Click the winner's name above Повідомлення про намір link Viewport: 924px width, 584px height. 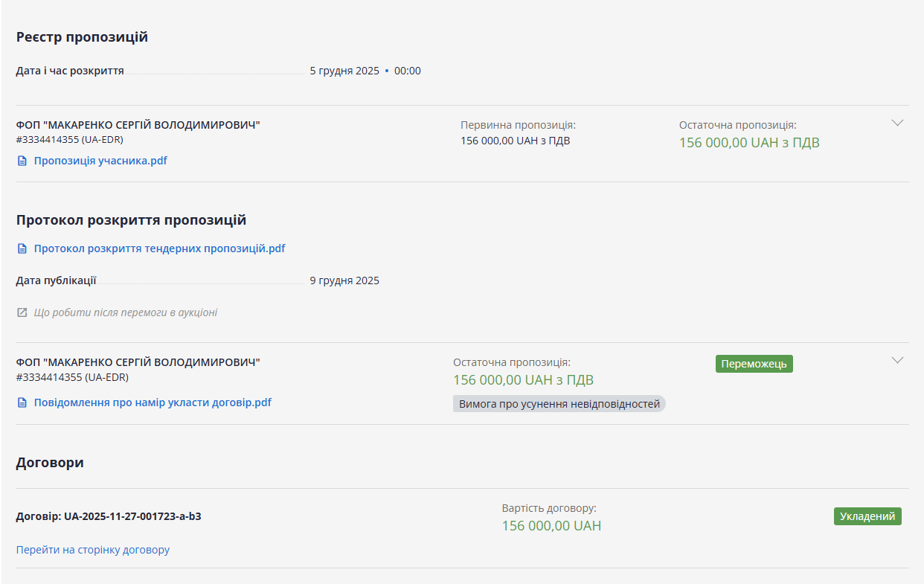138,362
